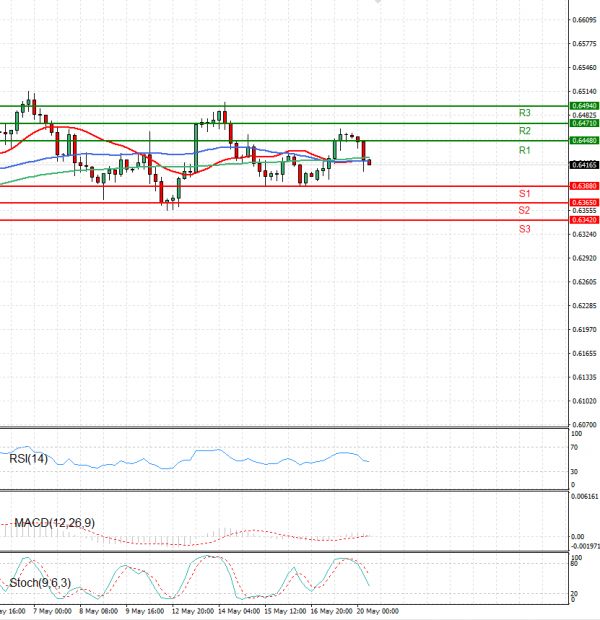Click the MACD 0.00 zero-level value
The image size is (600, 620).
click(x=577, y=537)
